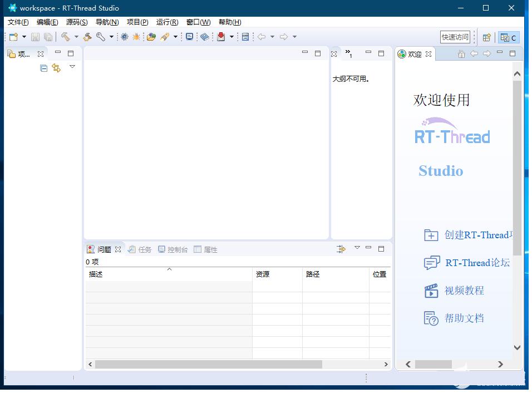The width and height of the screenshot is (532, 393).
Task: Click the blue drawer package icon
Action: click(x=245, y=37)
